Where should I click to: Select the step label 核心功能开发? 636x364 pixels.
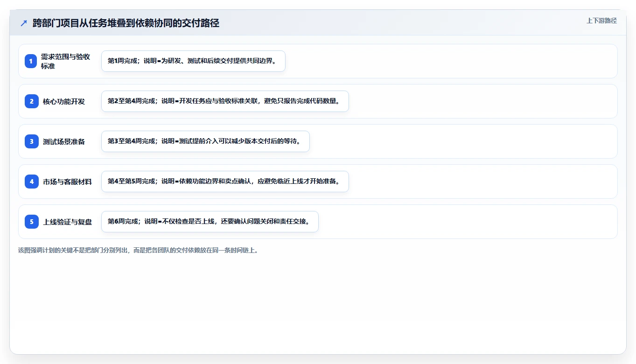tap(64, 101)
